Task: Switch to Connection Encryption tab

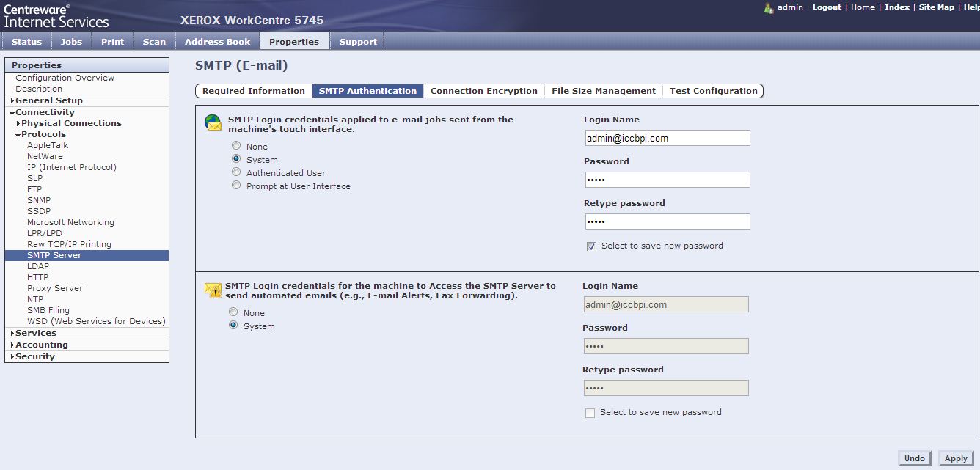Action: (484, 91)
